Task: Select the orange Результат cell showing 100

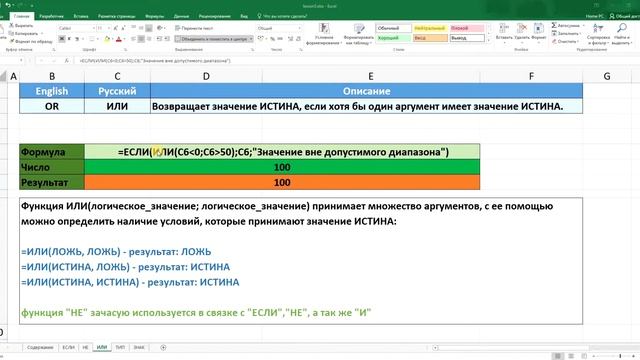Action: [282, 182]
